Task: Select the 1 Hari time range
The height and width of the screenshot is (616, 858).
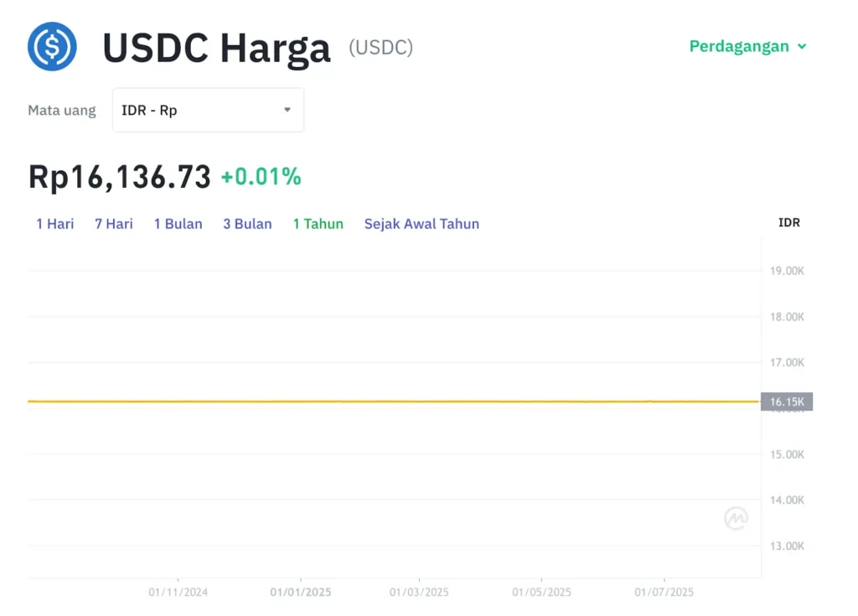Action: [x=54, y=224]
